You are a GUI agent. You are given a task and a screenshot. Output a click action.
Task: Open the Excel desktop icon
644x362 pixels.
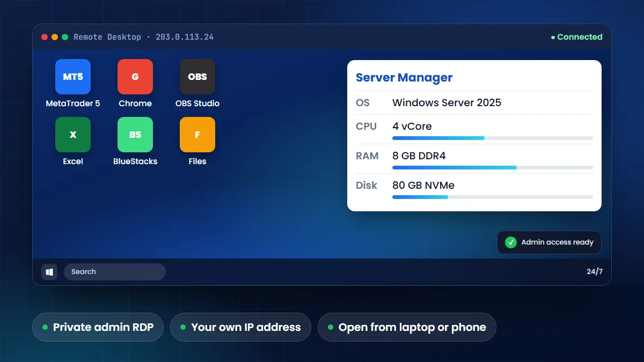tap(73, 135)
